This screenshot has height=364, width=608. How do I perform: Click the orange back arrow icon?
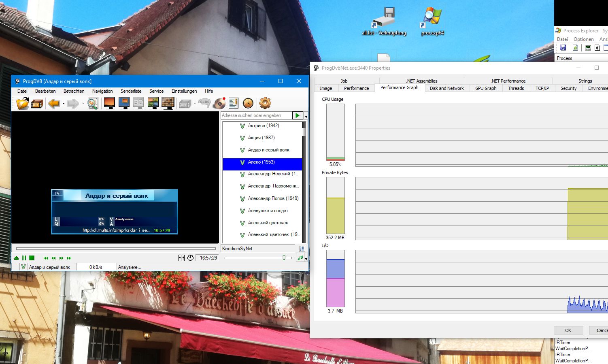pos(53,104)
